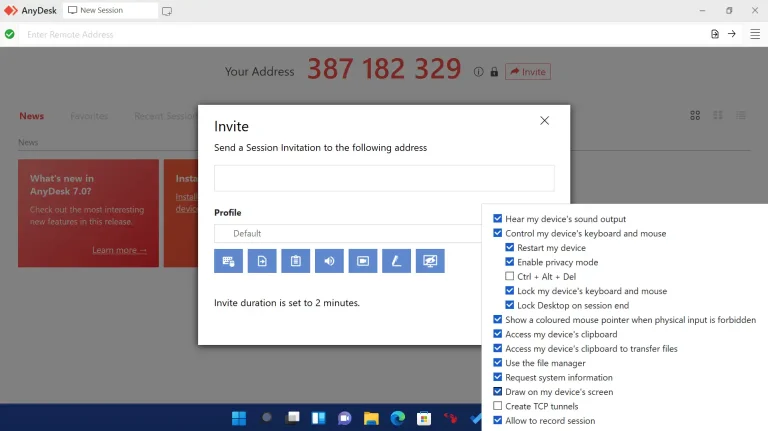Viewport: 768px width, 431px height.
Task: Click the Enter Remote Address field
Action: click(362, 34)
